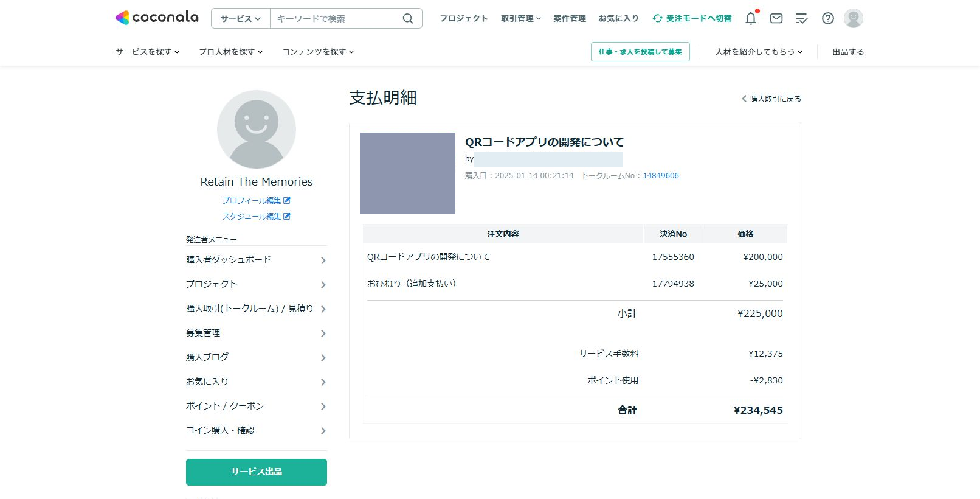Open the messages envelope icon
Viewport: 980px width, 499px height.
pyautogui.click(x=776, y=18)
